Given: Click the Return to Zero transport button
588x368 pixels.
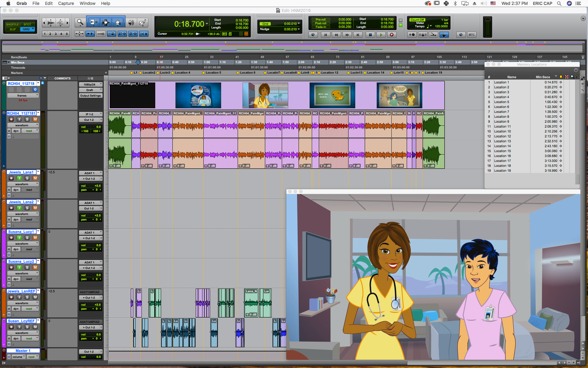Looking at the screenshot, I should point(326,35).
